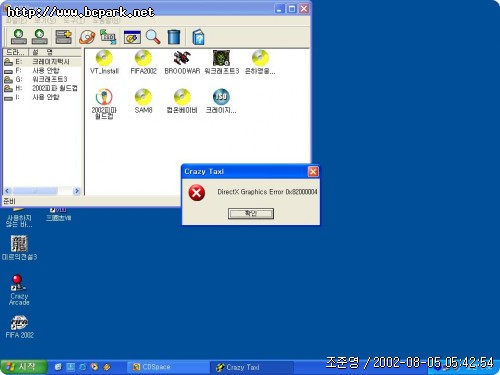This screenshot has height=375, width=500.
Task: Select the 워크래프트3 image icon in right pane
Action: [x=221, y=62]
